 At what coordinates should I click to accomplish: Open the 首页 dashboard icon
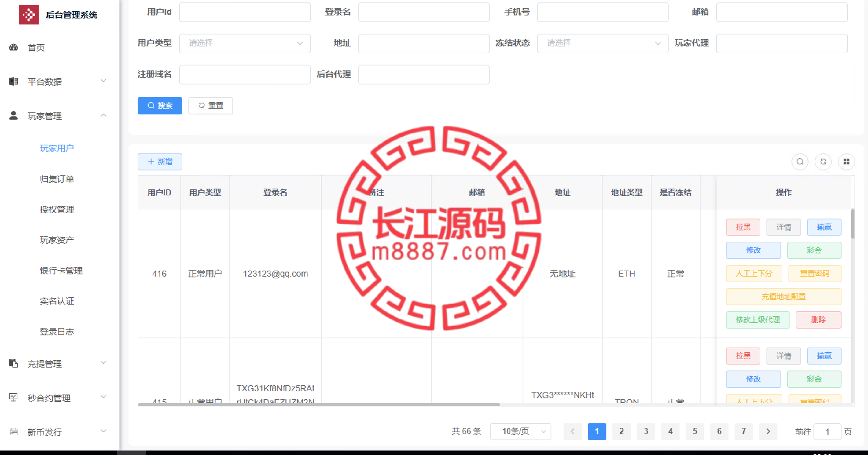tap(13, 48)
